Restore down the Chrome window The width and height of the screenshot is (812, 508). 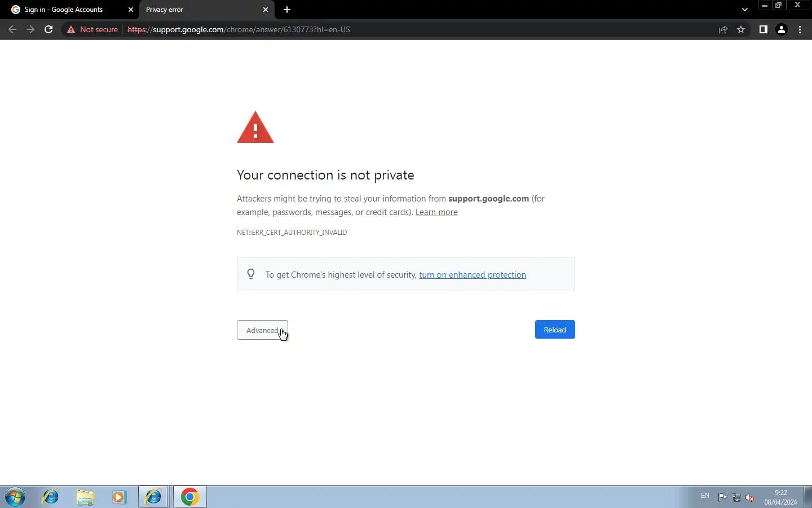(x=779, y=5)
